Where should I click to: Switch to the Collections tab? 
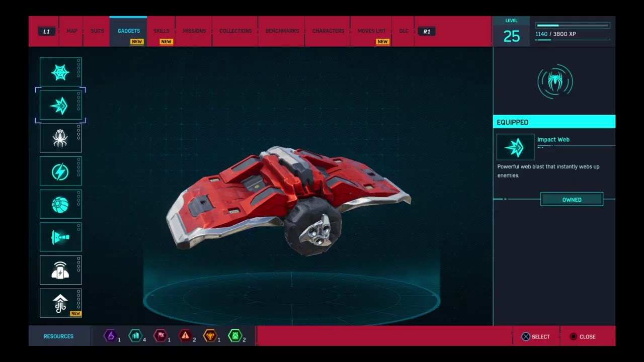pyautogui.click(x=235, y=31)
